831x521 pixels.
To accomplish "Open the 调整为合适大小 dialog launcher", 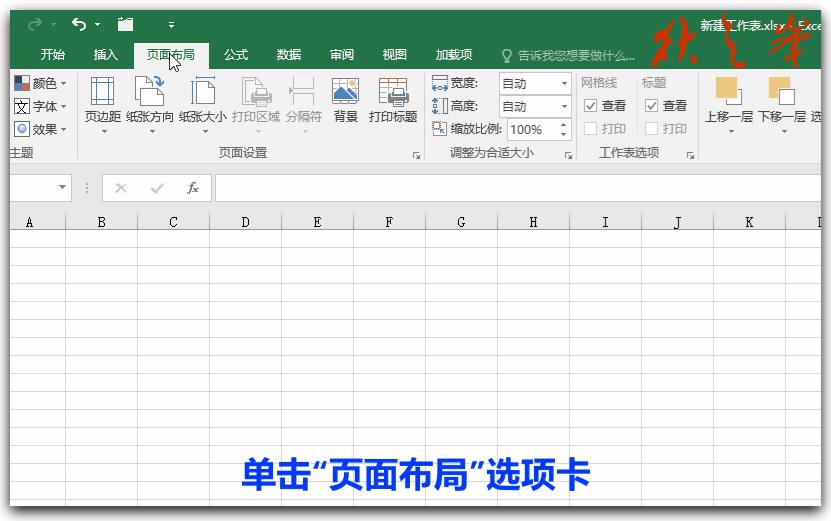I will tap(568, 155).
